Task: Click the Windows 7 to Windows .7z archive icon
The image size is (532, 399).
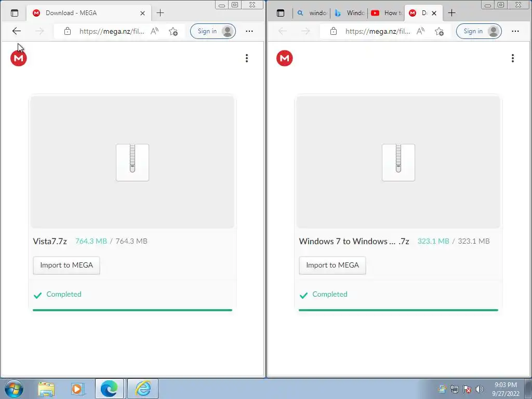Action: coord(398,163)
